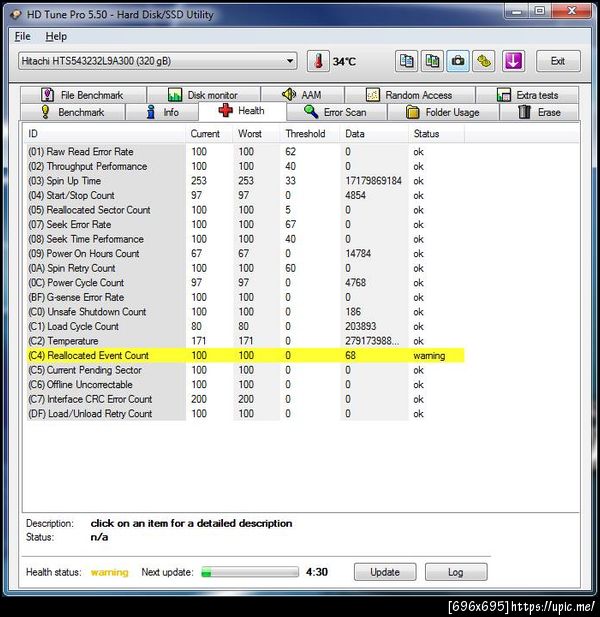
Task: Switch to the Info tab
Action: [162, 112]
